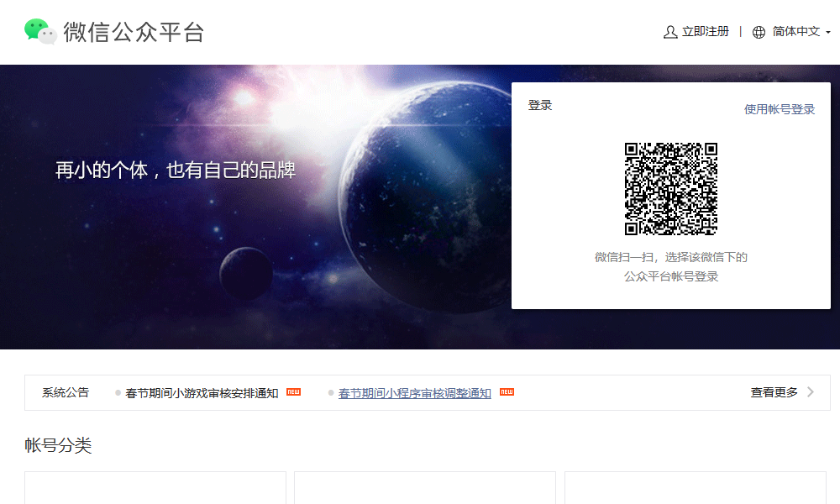Open 春节期间小程序审核调整通知 announcement

tap(415, 393)
